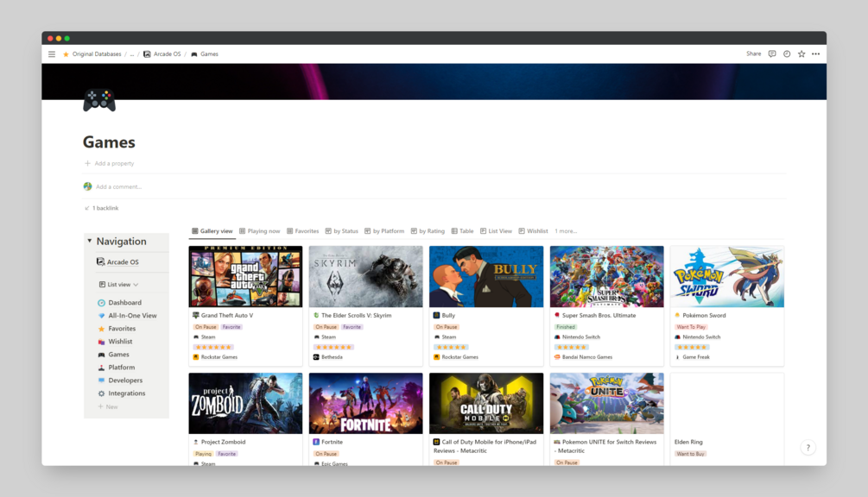Image resolution: width=868 pixels, height=497 pixels.
Task: Click the Share button
Action: click(753, 54)
